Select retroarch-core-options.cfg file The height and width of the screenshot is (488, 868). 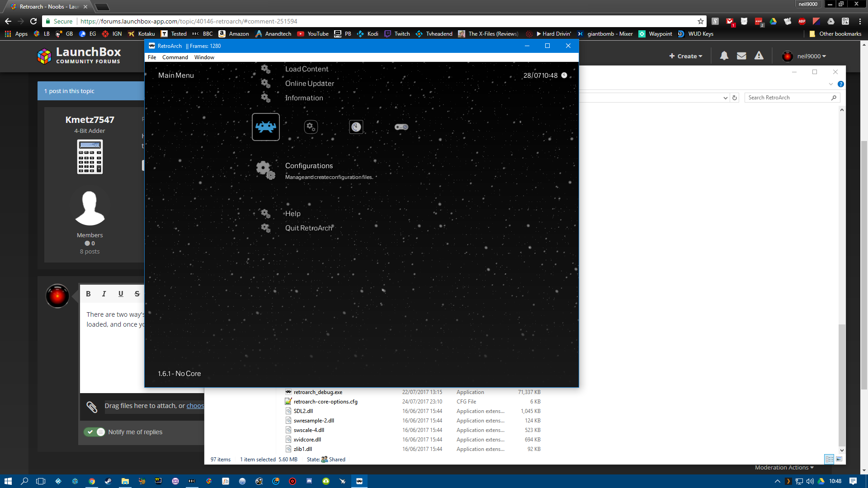click(x=325, y=402)
